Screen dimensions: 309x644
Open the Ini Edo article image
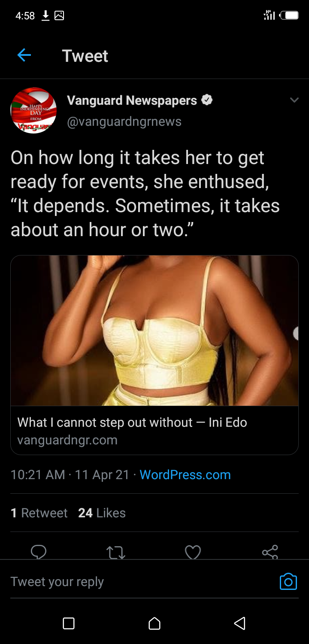click(154, 331)
